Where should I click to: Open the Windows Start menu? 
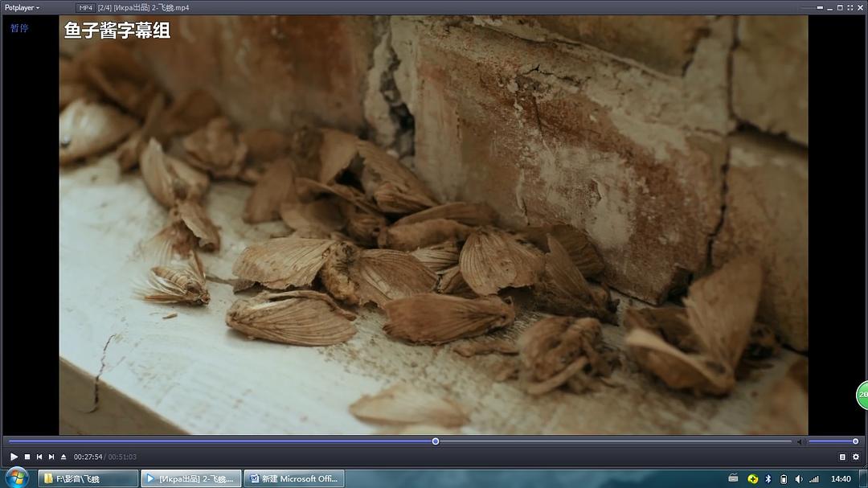pyautogui.click(x=16, y=478)
